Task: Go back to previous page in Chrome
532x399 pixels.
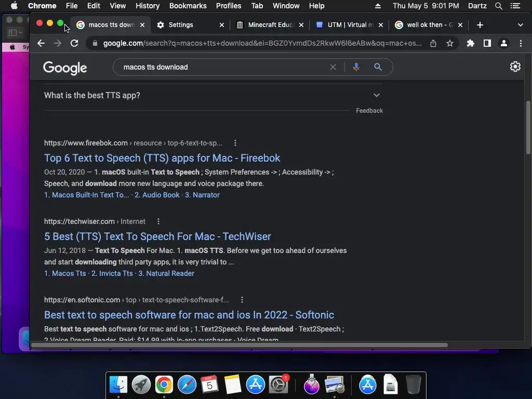Action: (x=41, y=43)
